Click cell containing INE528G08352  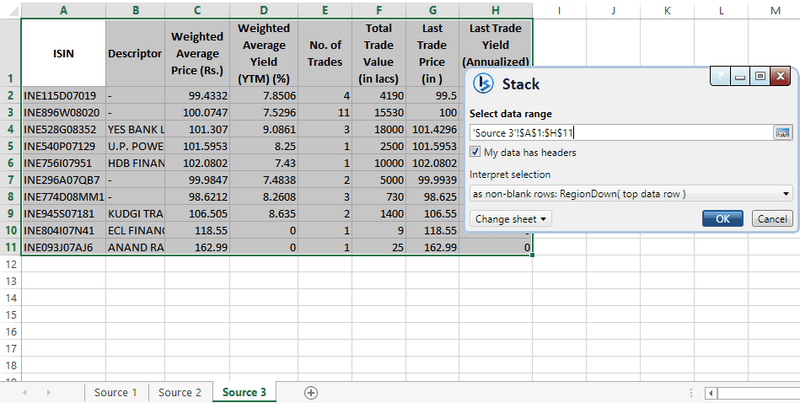[x=63, y=129]
